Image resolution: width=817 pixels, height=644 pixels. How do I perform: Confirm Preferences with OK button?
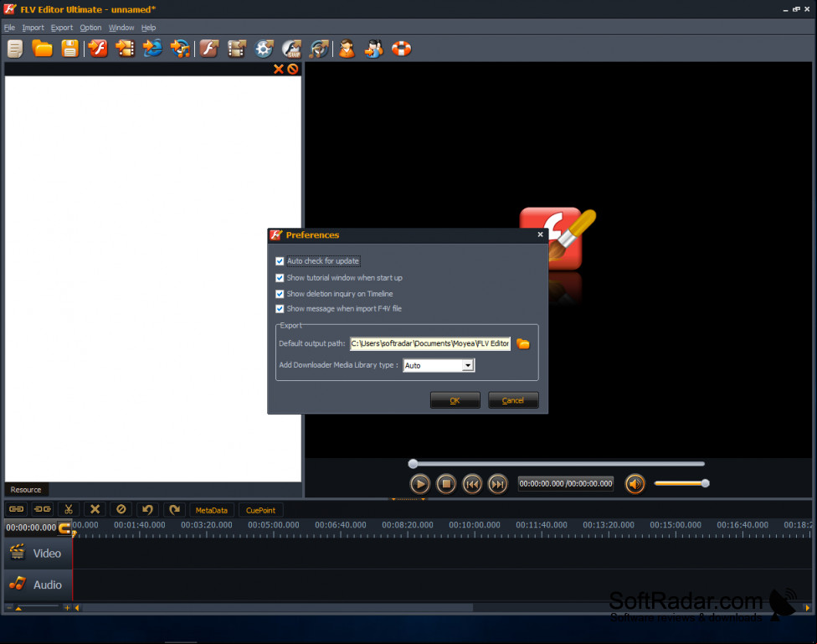click(x=455, y=400)
